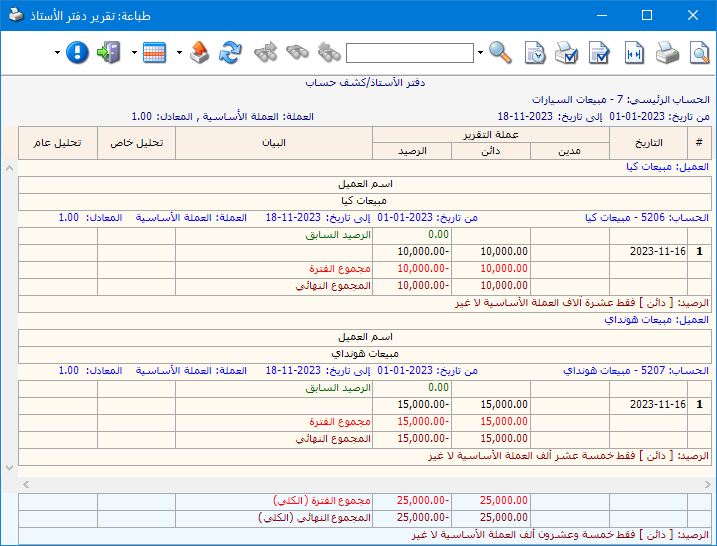Click the العميل: مبيعات هونداي group label
The height and width of the screenshot is (546, 717).
[x=657, y=320]
